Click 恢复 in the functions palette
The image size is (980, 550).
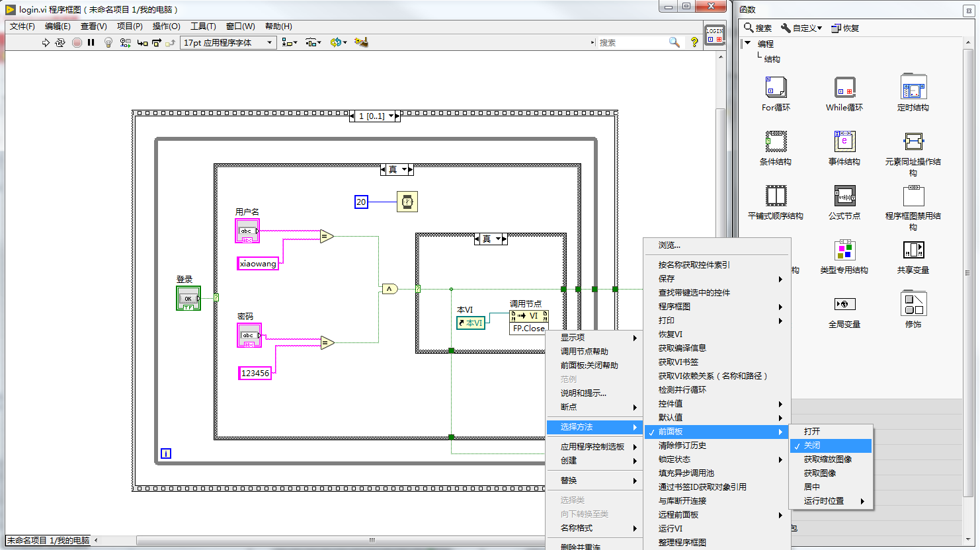845,28
